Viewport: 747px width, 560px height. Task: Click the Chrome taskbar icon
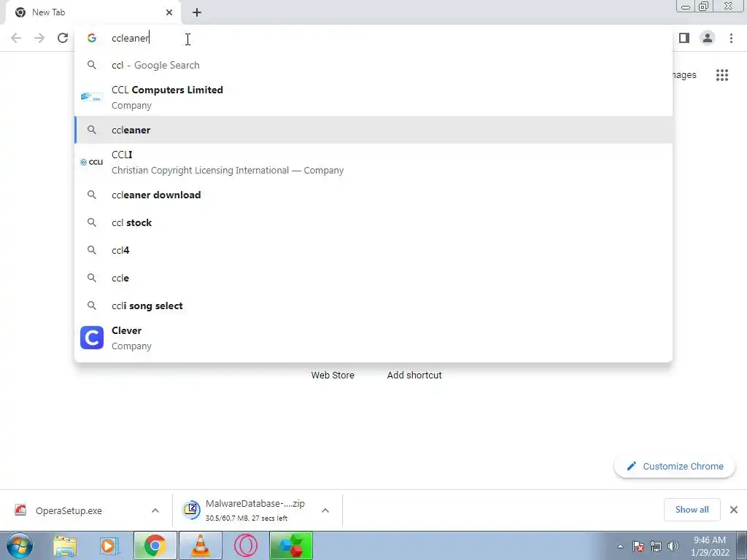[155, 546]
